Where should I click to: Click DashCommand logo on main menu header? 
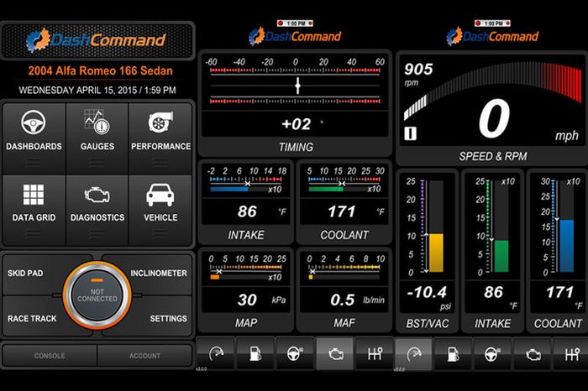97,39
